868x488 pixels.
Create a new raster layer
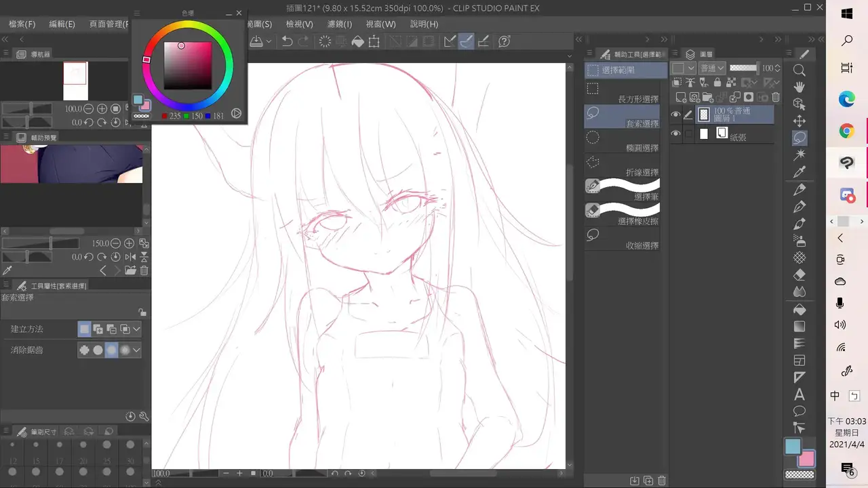(682, 98)
